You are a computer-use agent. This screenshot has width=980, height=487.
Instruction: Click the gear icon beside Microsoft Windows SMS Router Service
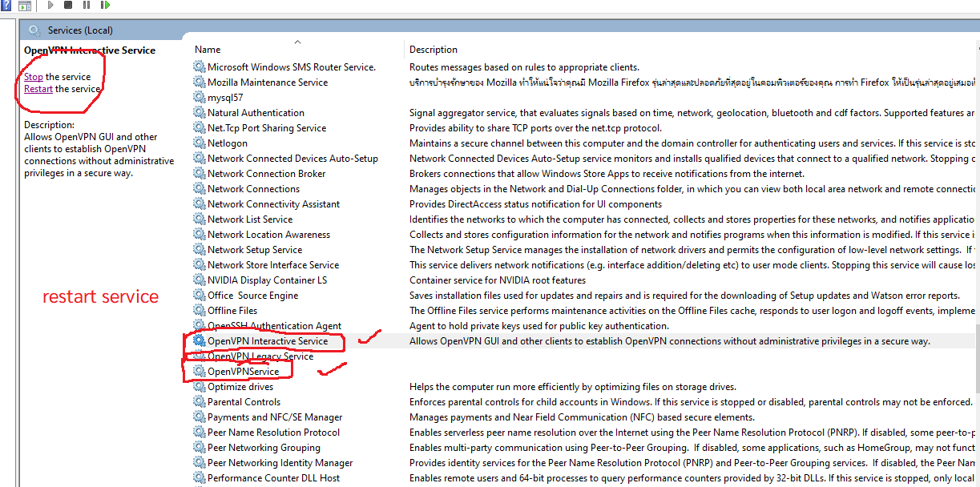pyautogui.click(x=200, y=67)
